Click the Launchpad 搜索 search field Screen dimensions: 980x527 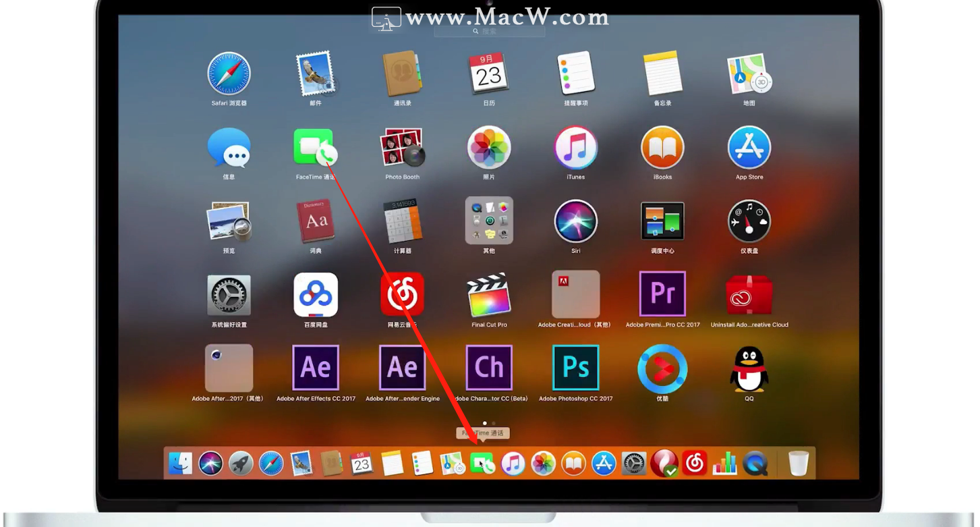(489, 31)
